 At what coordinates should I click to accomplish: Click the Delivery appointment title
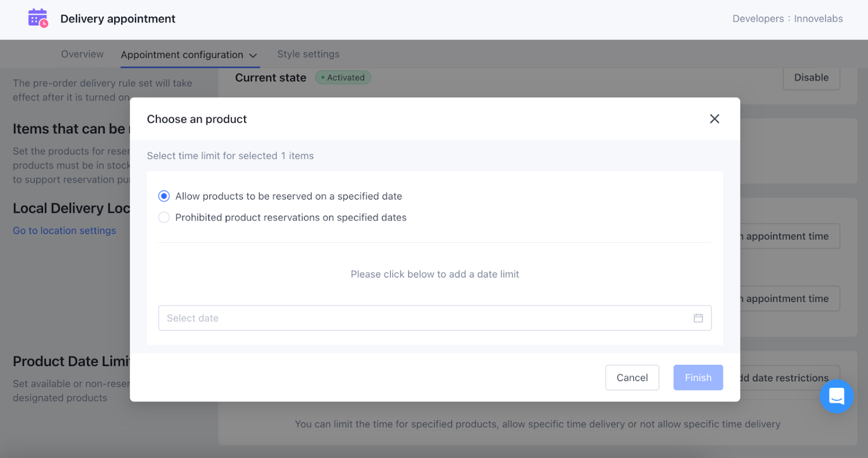[118, 18]
